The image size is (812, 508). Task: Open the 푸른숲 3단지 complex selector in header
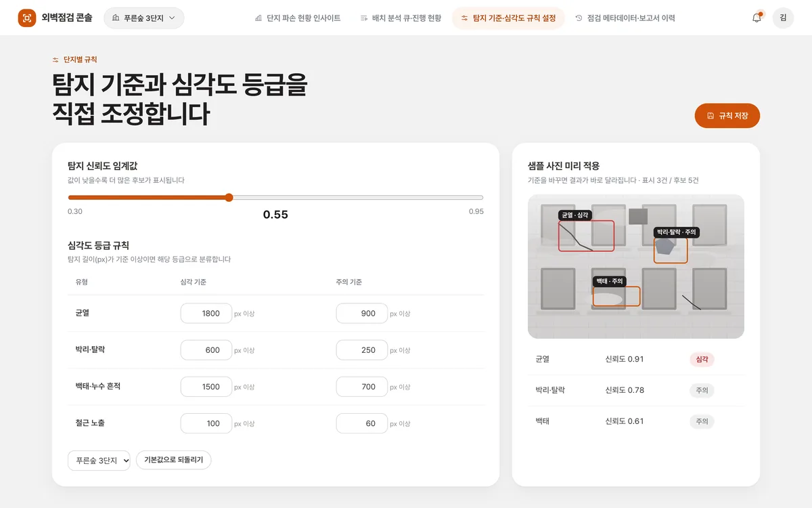pos(143,18)
